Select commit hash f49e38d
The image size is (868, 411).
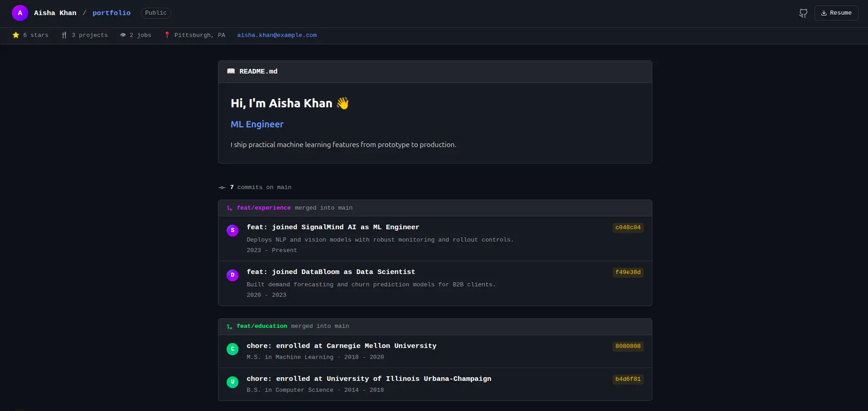(628, 272)
